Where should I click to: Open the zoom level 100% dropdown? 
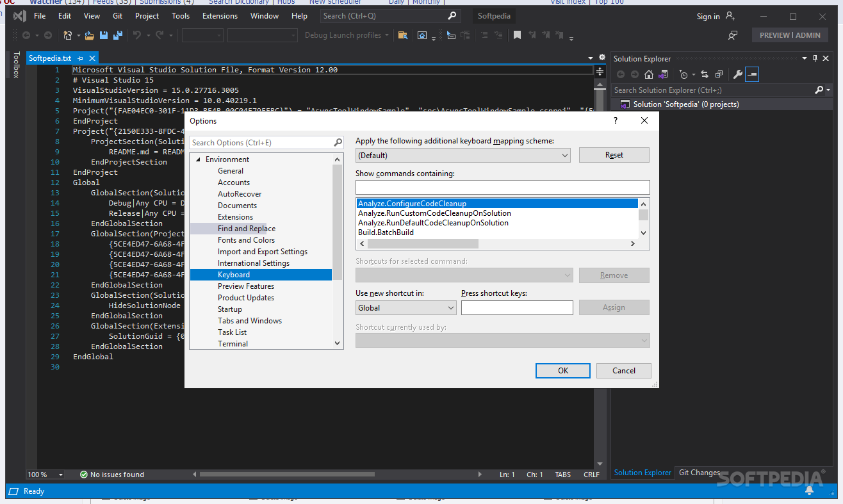point(61,475)
